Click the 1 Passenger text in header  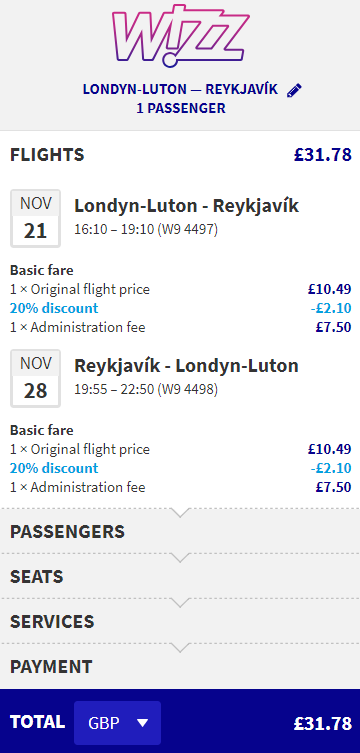[181, 108]
